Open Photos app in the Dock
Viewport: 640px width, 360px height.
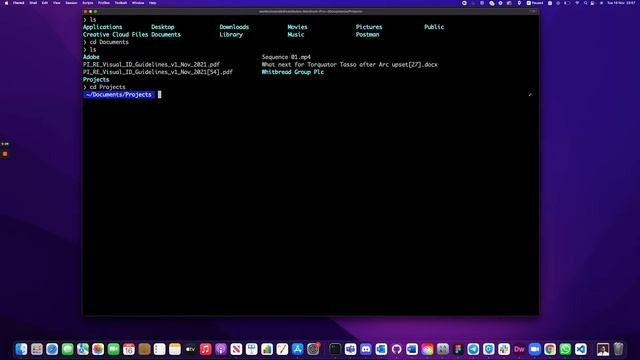(98, 349)
